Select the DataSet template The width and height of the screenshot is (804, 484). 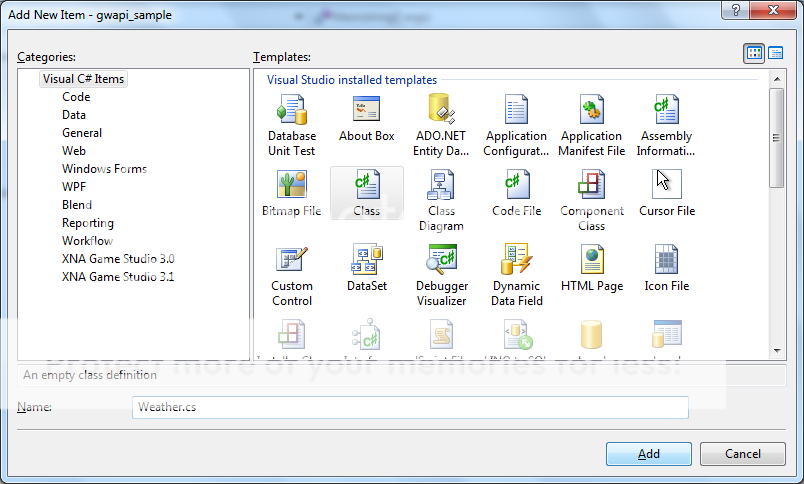(367, 268)
